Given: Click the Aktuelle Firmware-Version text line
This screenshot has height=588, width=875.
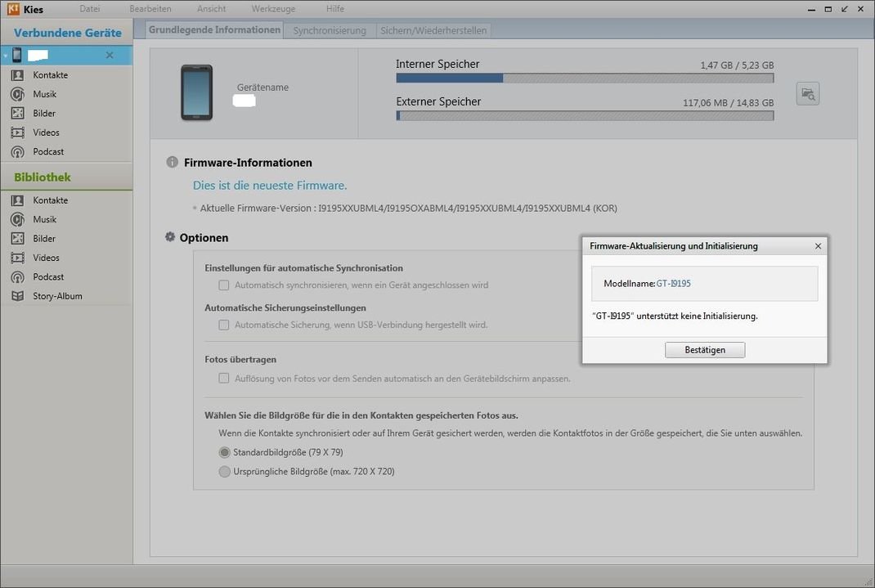Looking at the screenshot, I should tap(409, 208).
